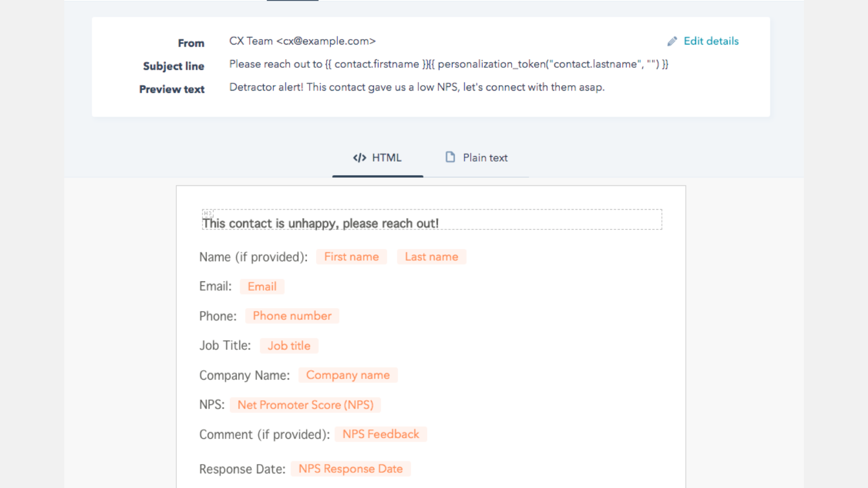The width and height of the screenshot is (868, 488).
Task: Click the Phone number token
Action: pos(292,316)
